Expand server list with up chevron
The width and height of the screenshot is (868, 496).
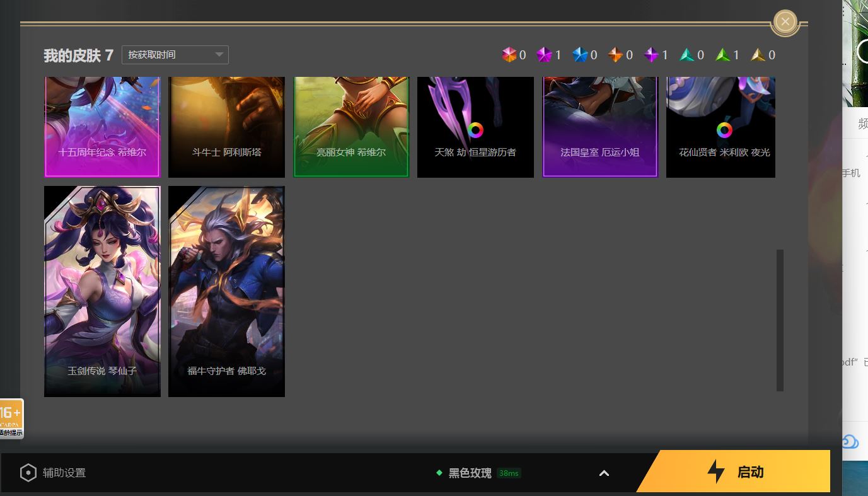(604, 473)
